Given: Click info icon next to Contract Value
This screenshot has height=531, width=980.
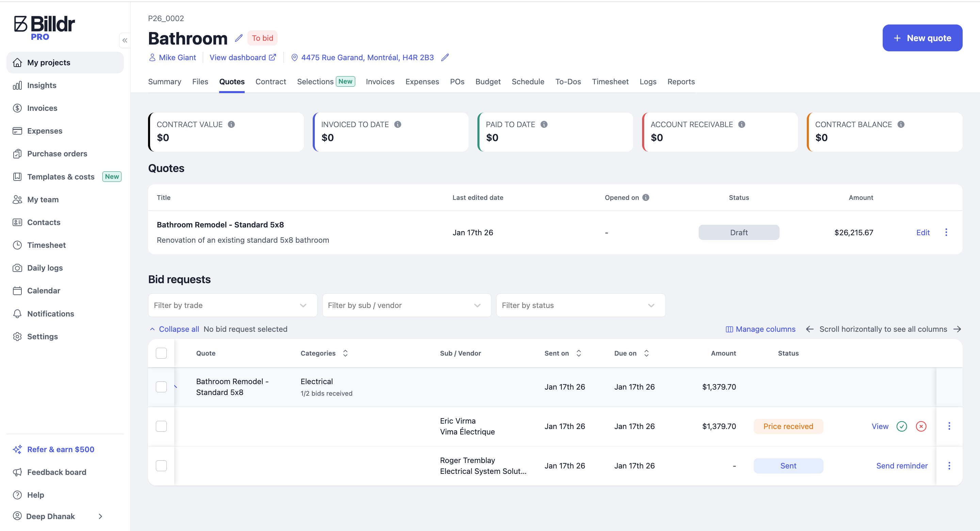Looking at the screenshot, I should (231, 124).
